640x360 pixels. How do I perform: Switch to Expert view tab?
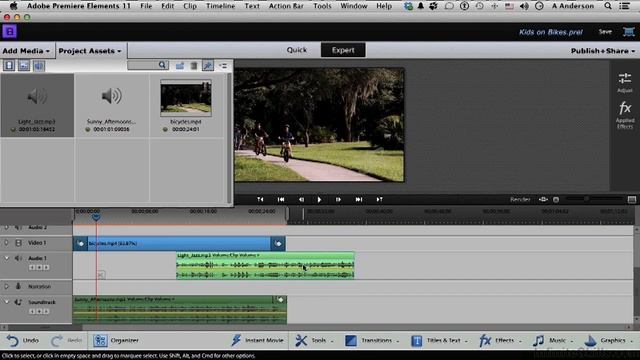pos(343,50)
